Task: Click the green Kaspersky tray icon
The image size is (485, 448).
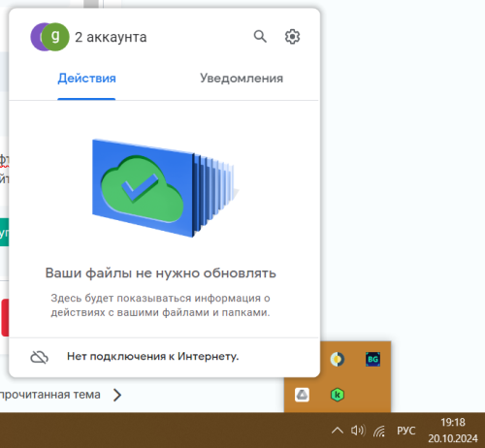Action: pyautogui.click(x=338, y=395)
